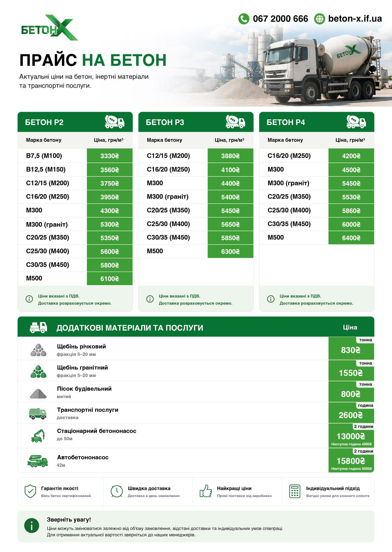This screenshot has width=392, height=552.
Task: Click the 830₴ per тонна price
Action: [x=351, y=350]
